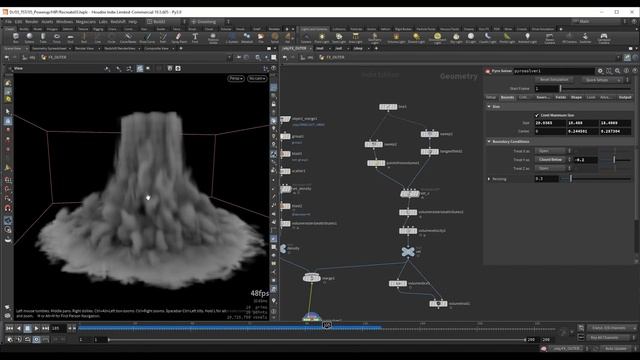
Task: Click the pyrosolver1 node name field
Action: coord(554,71)
